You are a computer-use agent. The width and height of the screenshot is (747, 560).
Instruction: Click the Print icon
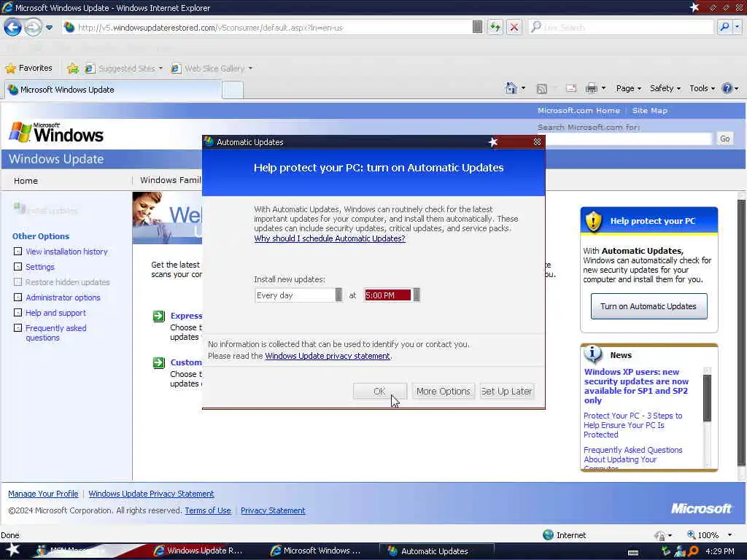pos(591,88)
